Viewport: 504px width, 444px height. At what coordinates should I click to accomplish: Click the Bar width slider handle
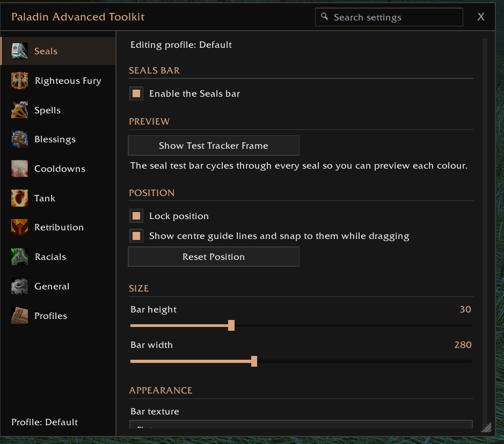254,361
